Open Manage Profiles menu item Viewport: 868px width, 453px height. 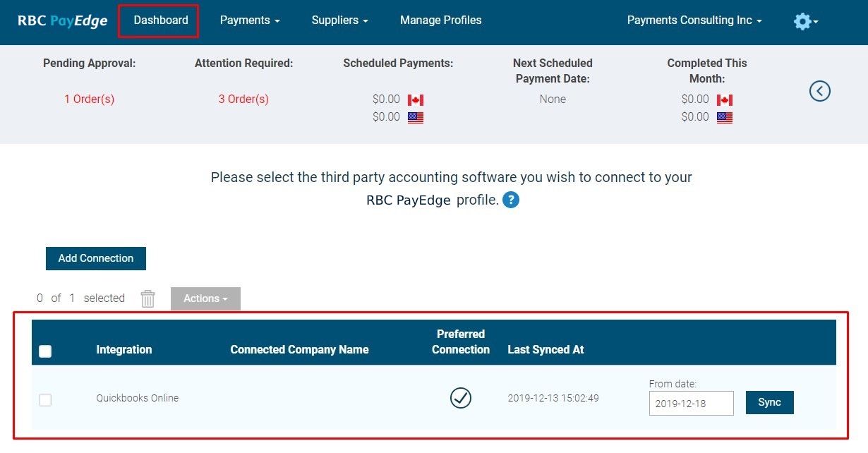pyautogui.click(x=441, y=20)
